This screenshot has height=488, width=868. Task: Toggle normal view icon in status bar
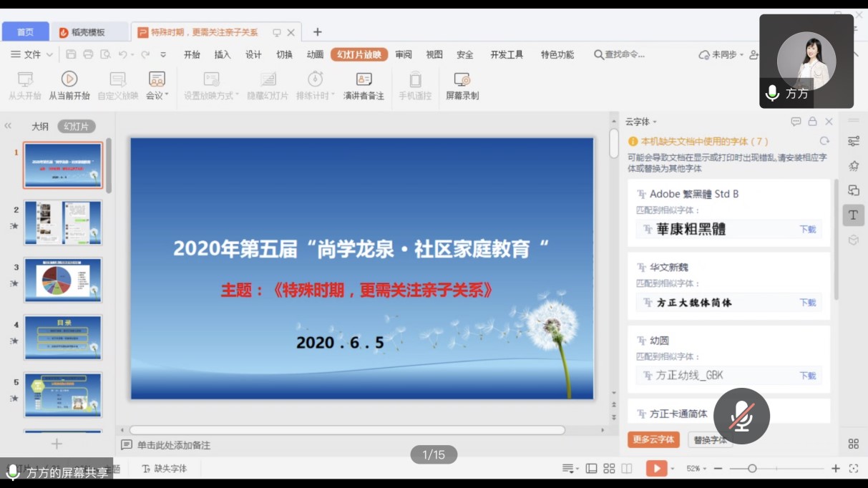coord(591,469)
